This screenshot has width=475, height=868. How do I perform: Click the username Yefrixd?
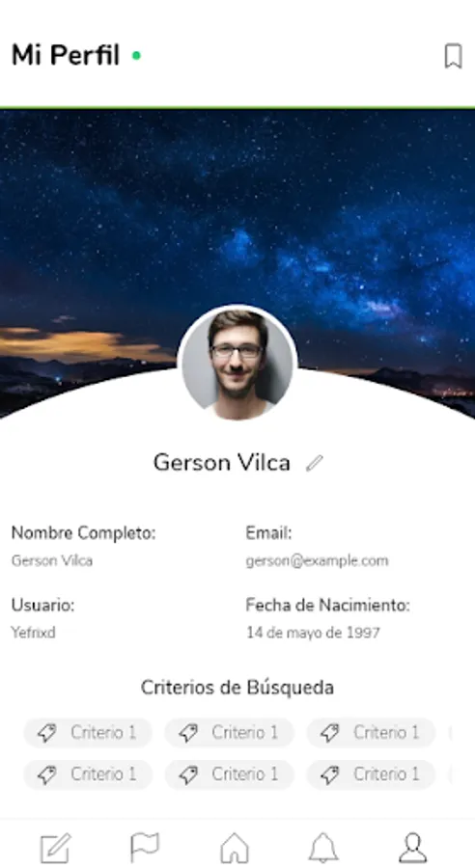33,632
